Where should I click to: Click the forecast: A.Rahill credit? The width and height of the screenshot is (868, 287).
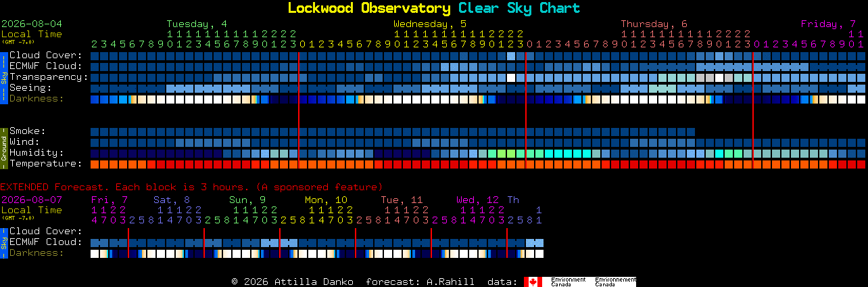click(420, 282)
